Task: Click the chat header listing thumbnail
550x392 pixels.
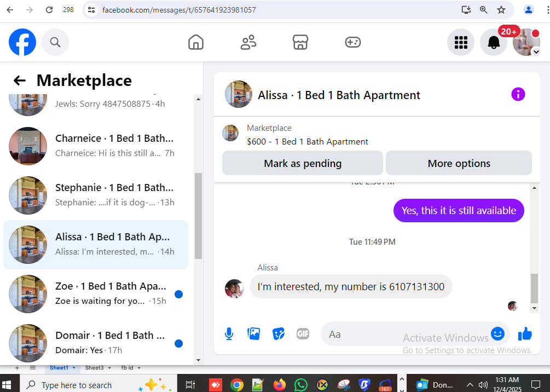Action: click(x=239, y=94)
